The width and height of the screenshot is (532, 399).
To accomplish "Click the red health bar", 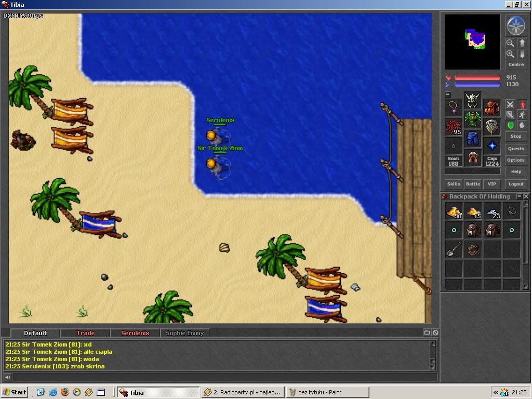I will pos(477,78).
